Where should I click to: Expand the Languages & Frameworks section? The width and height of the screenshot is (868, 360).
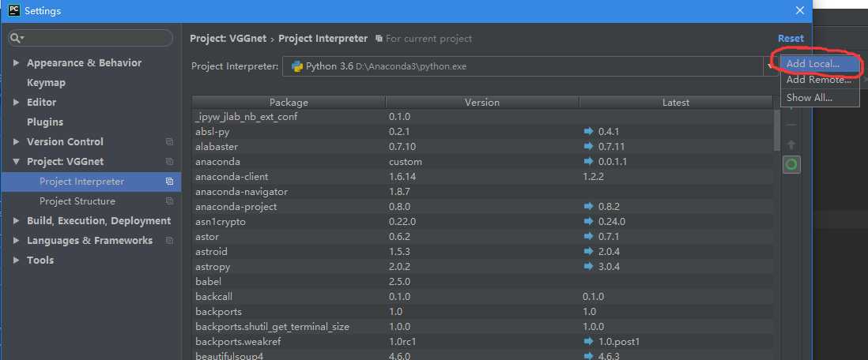16,241
